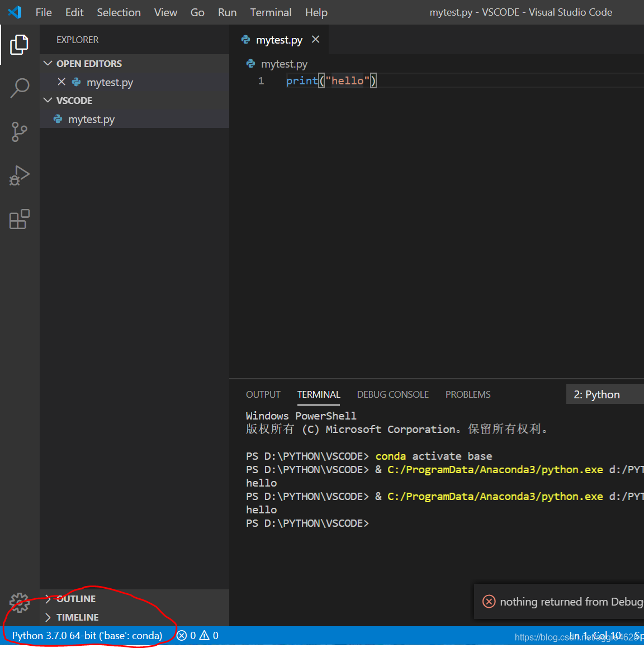Switch to the OUTPUT panel tab
Screen dimensions: 644x648
pyautogui.click(x=263, y=394)
